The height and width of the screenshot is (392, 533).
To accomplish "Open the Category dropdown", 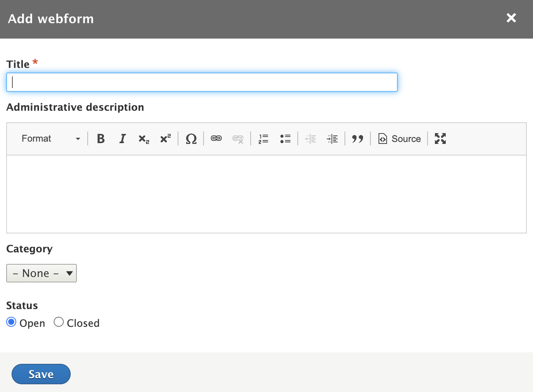I will (41, 273).
